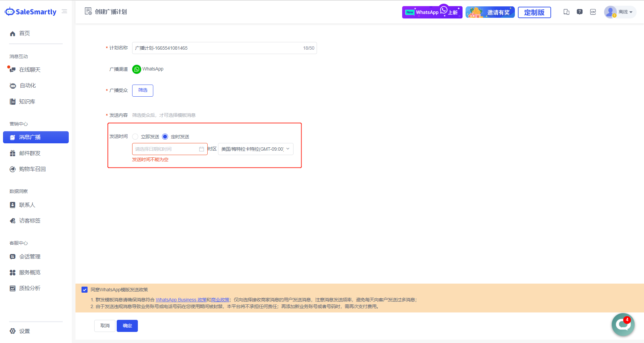
Task: Open the 离线 user status dropdown
Action: 625,12
